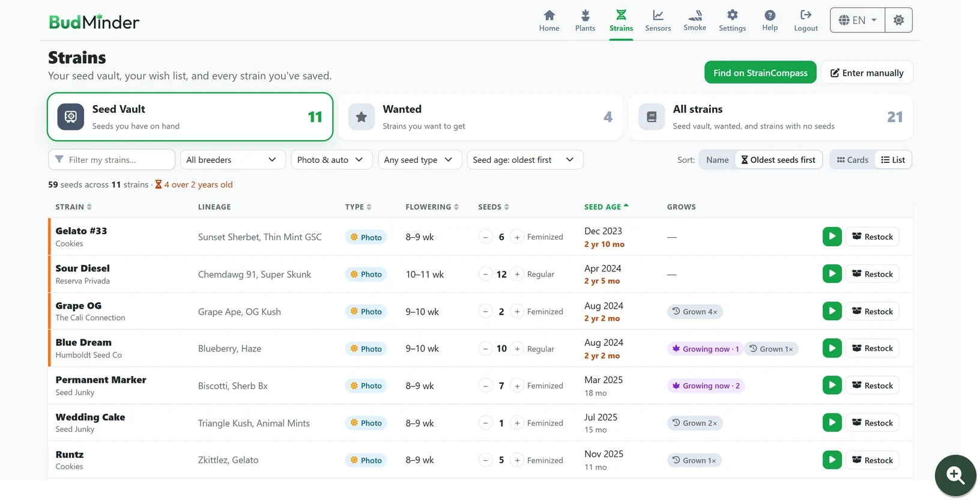
Task: Toggle theme with sun icon button
Action: pos(898,20)
